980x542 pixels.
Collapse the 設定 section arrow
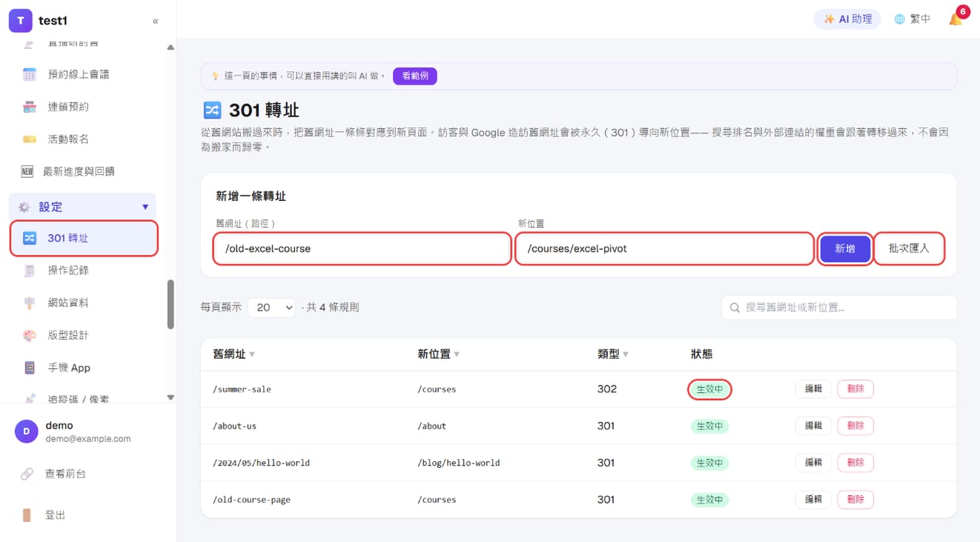(x=145, y=207)
